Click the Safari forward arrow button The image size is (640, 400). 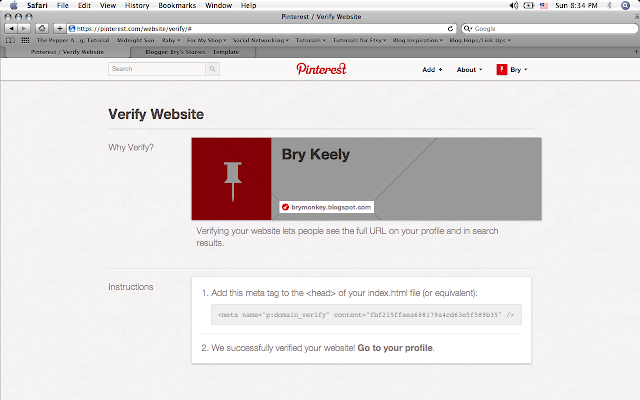pos(24,29)
